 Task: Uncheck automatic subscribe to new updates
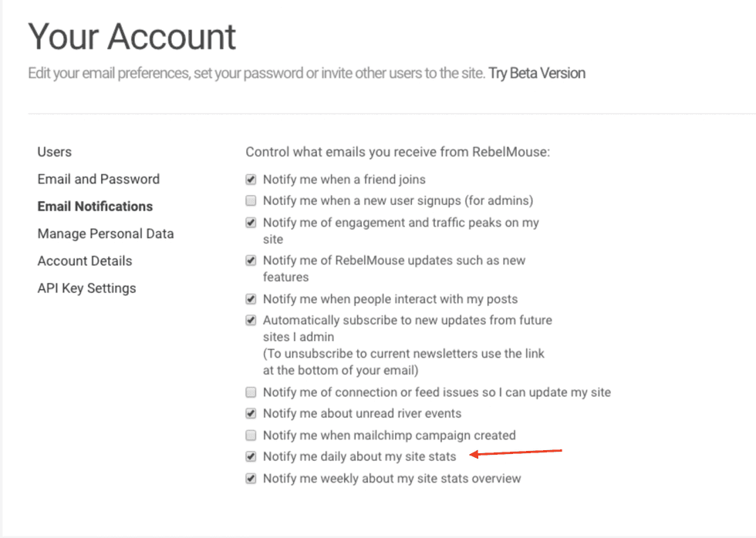pyautogui.click(x=251, y=320)
